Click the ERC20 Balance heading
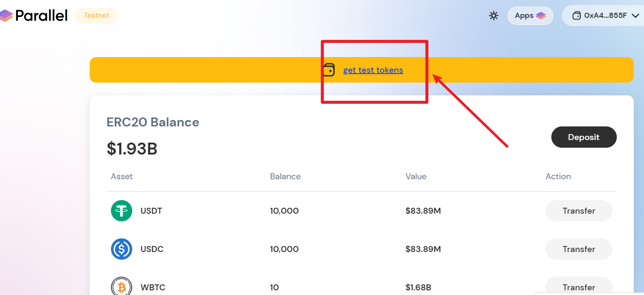This screenshot has width=644, height=295. tap(153, 122)
